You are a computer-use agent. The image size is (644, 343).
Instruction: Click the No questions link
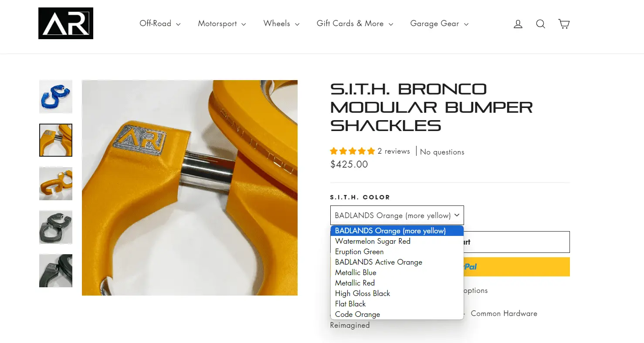pyautogui.click(x=442, y=152)
